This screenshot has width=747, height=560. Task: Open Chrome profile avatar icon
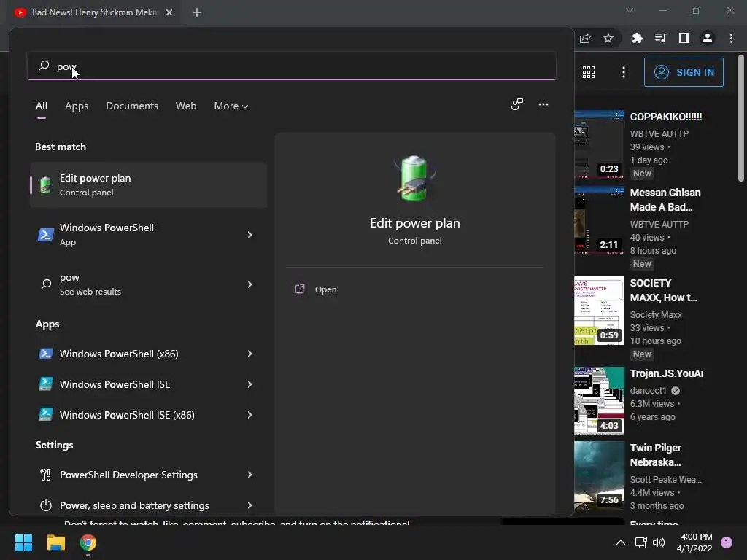708,38
